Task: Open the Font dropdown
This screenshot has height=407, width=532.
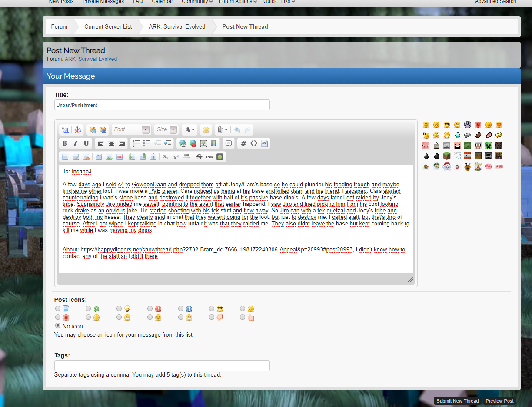Action: click(146, 129)
